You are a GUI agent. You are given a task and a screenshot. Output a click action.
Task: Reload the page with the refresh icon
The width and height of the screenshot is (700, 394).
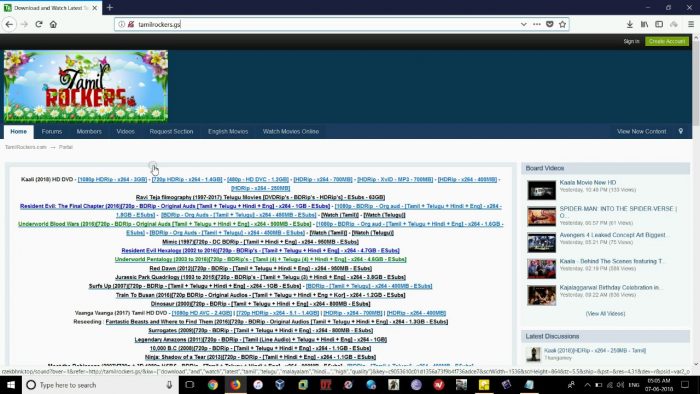coord(39,24)
